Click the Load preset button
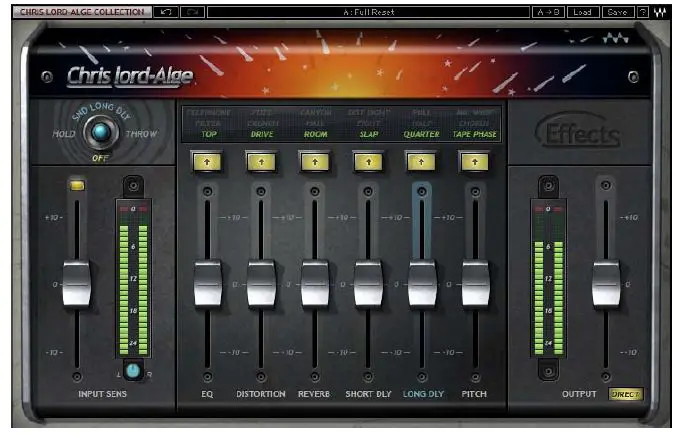This screenshot has height=437, width=685. [x=582, y=12]
